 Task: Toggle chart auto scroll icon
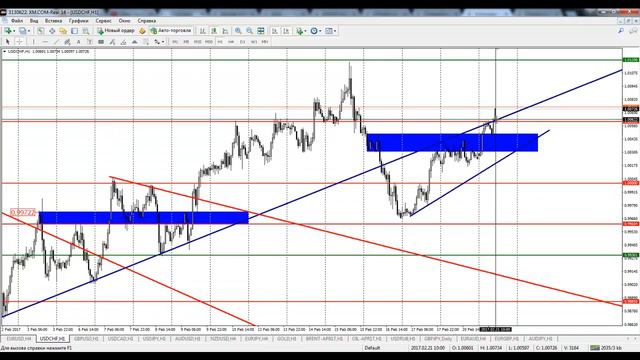[x=275, y=31]
